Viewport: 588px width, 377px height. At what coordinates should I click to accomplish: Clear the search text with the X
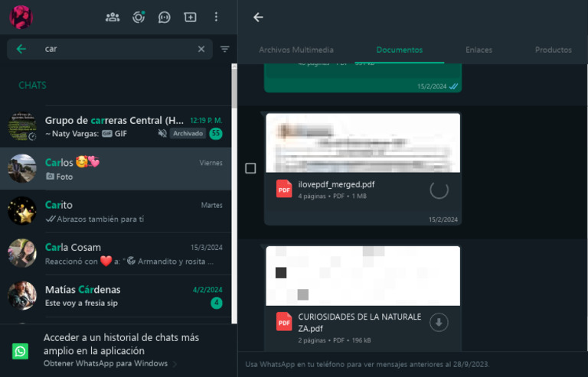pyautogui.click(x=201, y=49)
